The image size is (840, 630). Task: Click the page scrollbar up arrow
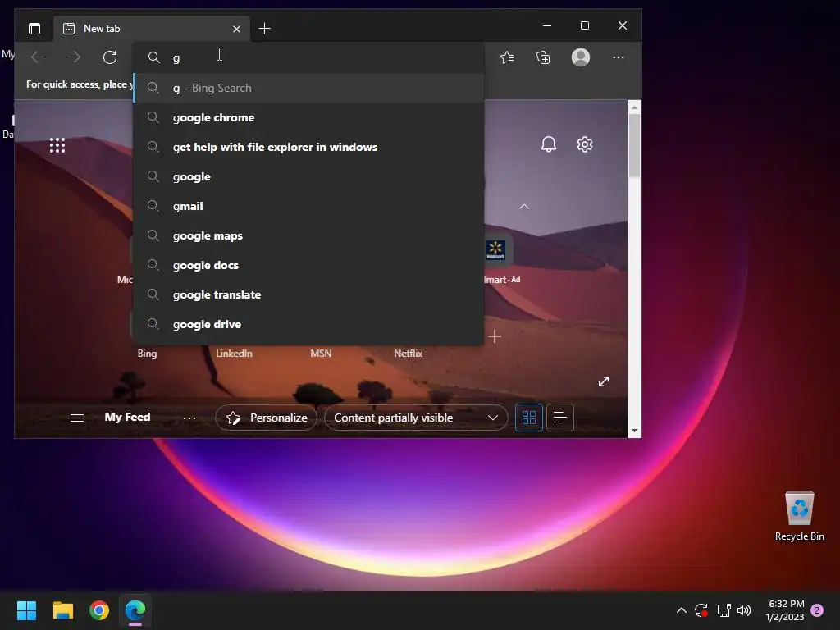click(x=634, y=107)
